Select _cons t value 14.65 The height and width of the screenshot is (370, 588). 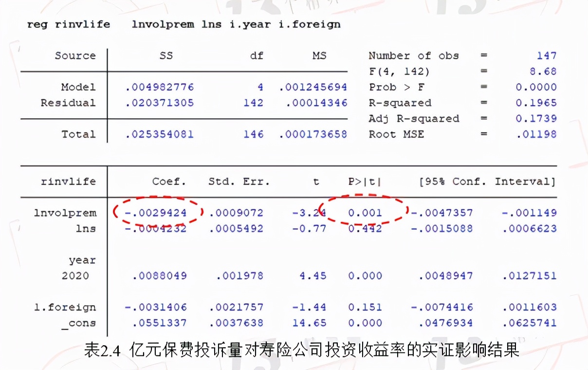coord(309,323)
